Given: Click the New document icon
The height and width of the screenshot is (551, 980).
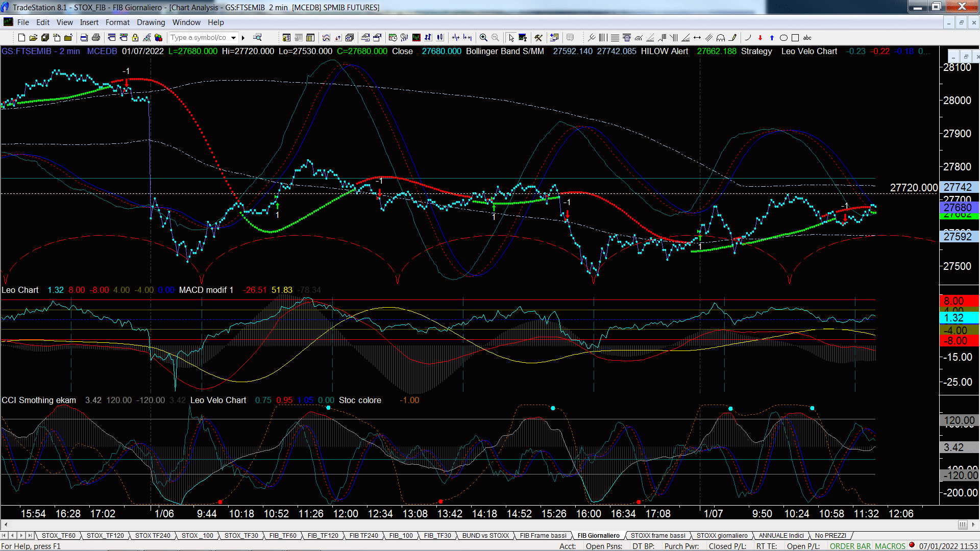Looking at the screenshot, I should (x=21, y=37).
